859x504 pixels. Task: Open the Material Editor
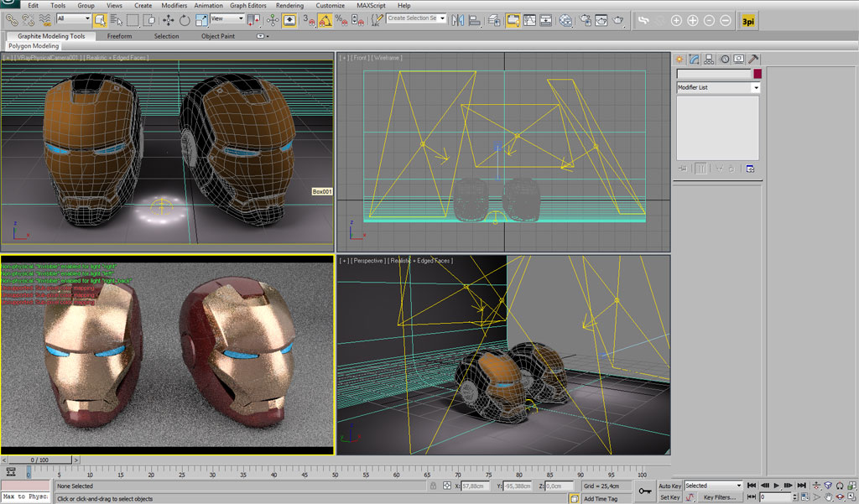(x=565, y=20)
